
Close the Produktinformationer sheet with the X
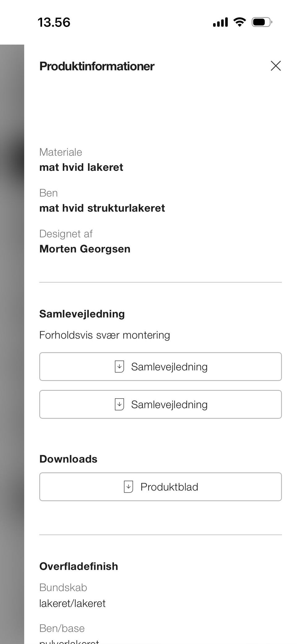[x=275, y=66]
